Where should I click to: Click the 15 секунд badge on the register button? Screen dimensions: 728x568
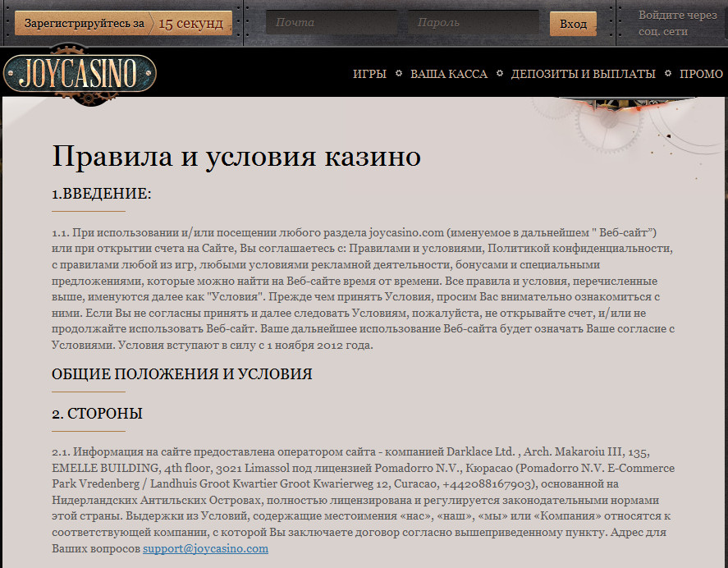[x=193, y=23]
